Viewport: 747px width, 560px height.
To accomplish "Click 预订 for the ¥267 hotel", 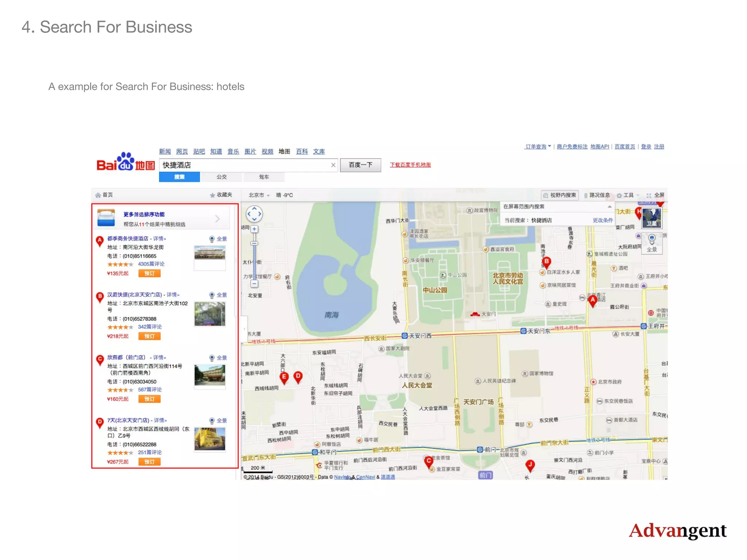I will (149, 462).
